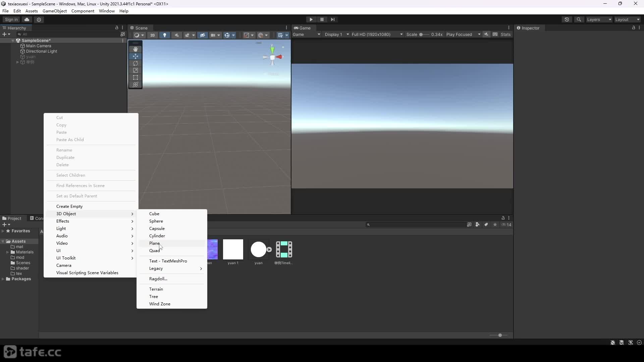644x362 pixels.
Task: Toggle Stats overlay in Game view
Action: click(505, 35)
